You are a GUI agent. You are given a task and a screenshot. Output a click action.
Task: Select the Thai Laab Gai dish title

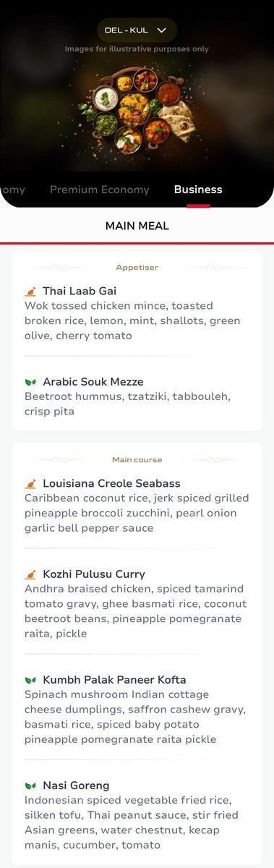point(80,291)
